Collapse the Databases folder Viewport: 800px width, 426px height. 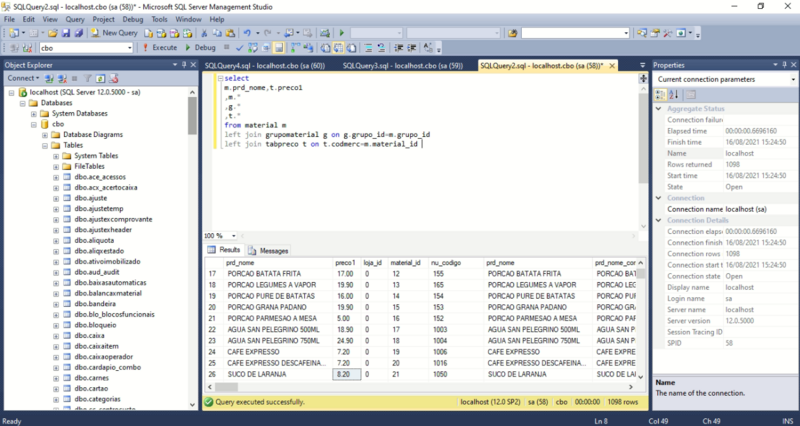tap(22, 103)
